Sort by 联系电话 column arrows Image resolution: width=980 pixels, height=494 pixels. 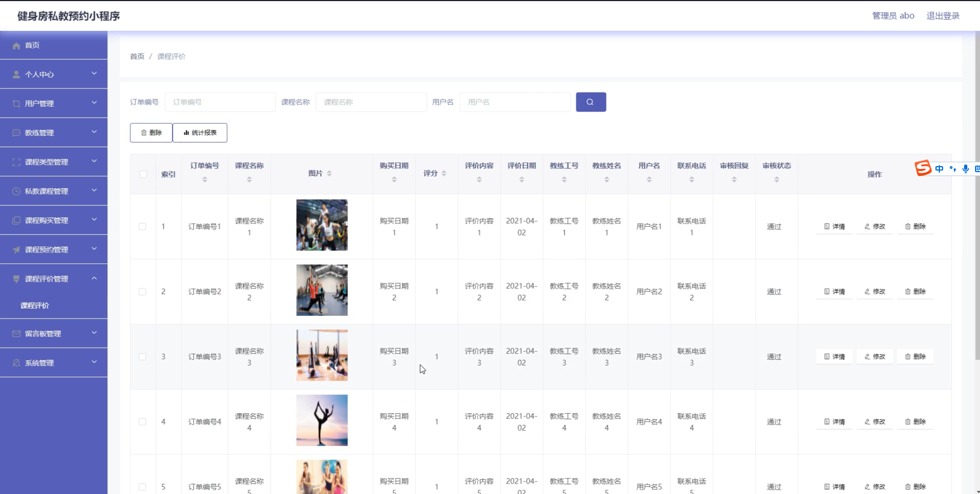[x=691, y=179]
